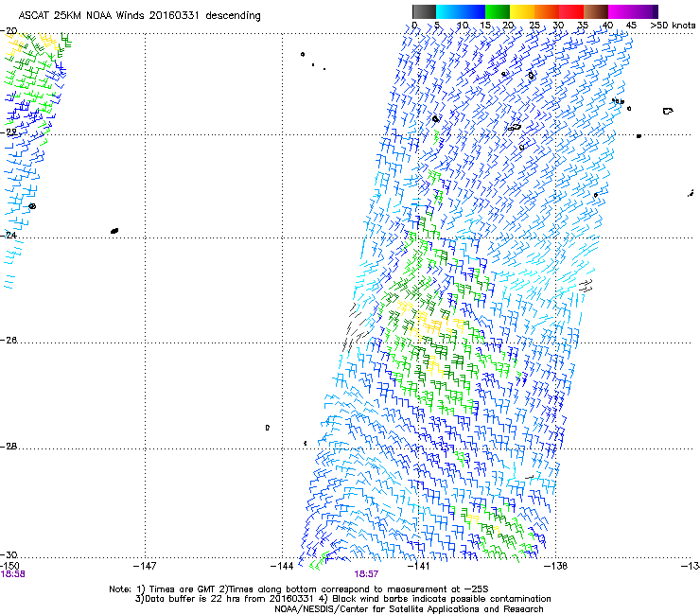Click the -20 latitude axis label
700x615 pixels.
[9, 31]
